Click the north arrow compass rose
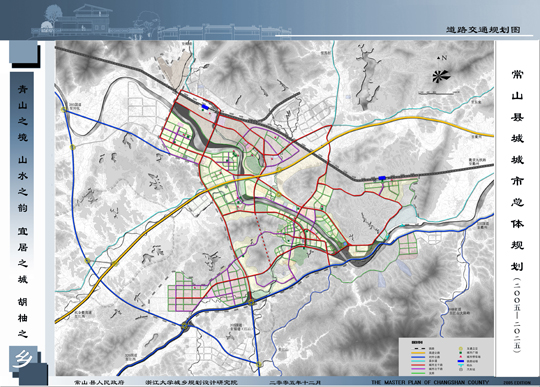Viewport: 540px width, 387px height. click(441, 76)
